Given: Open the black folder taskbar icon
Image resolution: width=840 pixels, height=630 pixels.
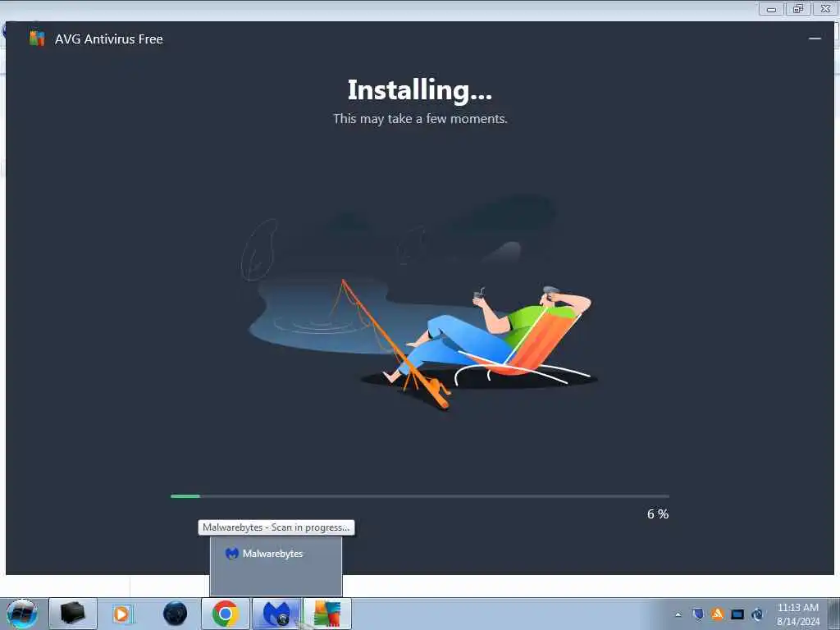Looking at the screenshot, I should 73,614.
